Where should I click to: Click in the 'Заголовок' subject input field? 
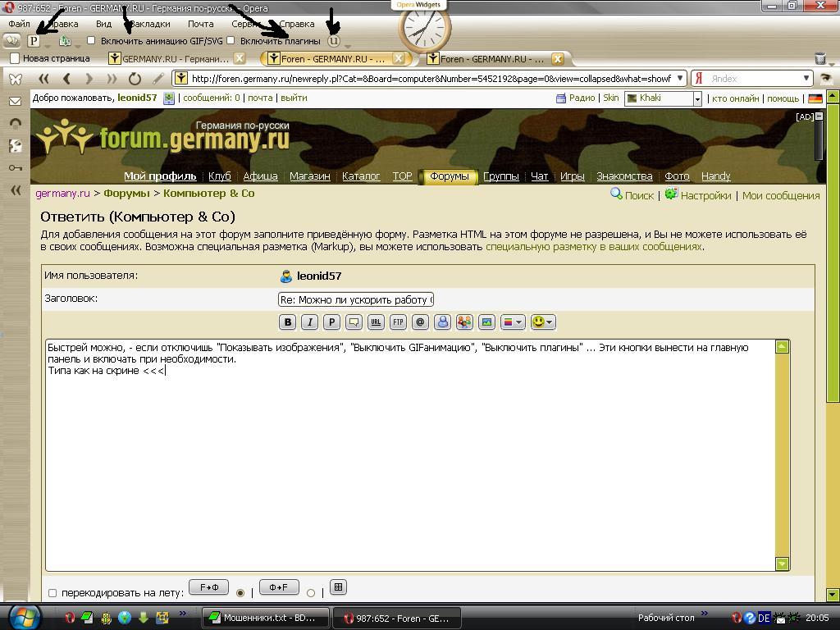[x=356, y=299]
